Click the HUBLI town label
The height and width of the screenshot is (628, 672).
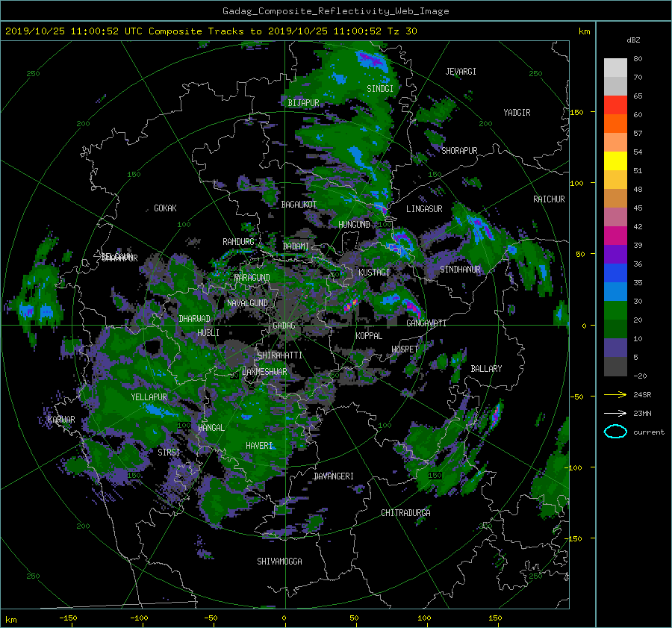[x=208, y=333]
